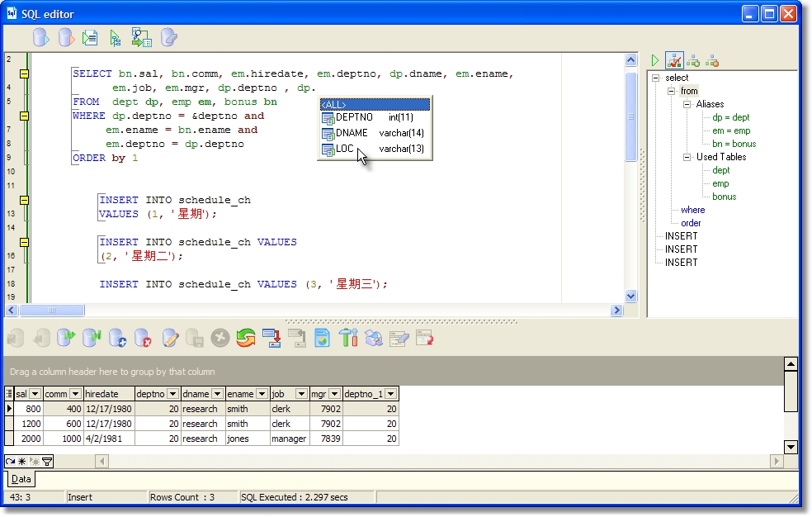Screen dimensions: 812x517
Task: Select the order node in tree
Action: click(x=691, y=223)
